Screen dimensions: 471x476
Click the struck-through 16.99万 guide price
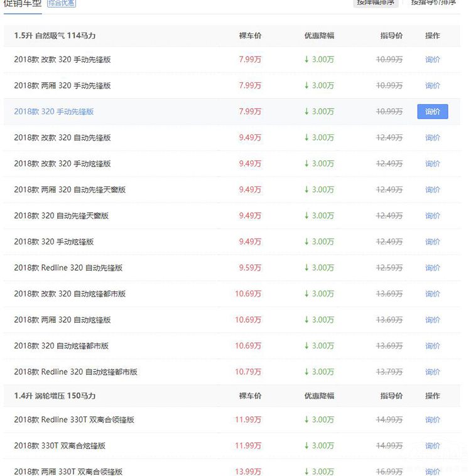tap(389, 472)
